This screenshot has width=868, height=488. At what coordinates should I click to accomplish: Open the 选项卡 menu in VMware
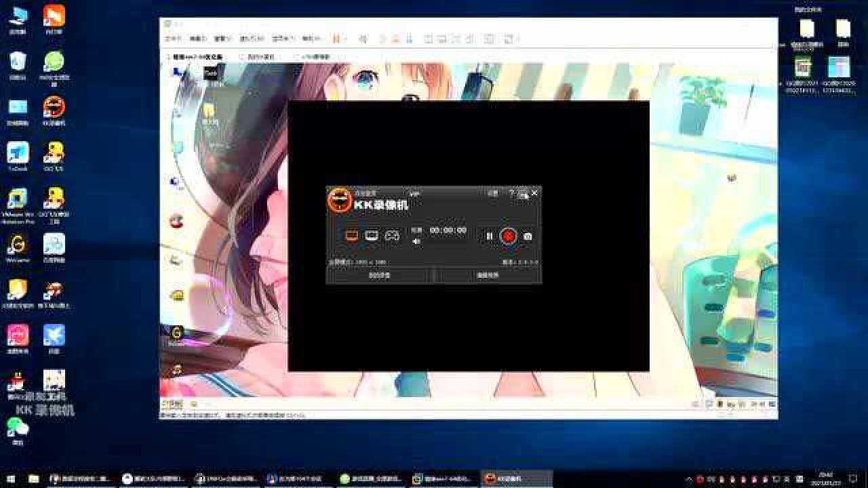tap(282, 39)
